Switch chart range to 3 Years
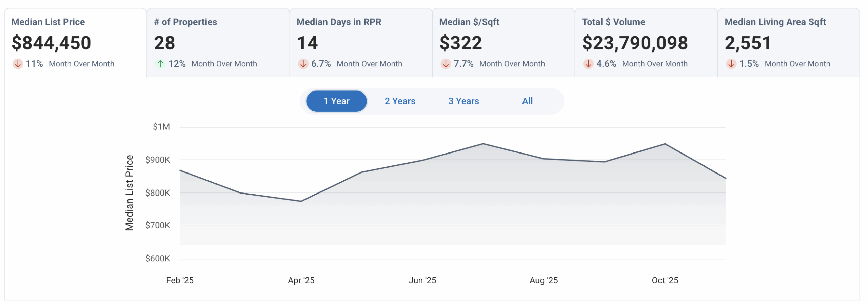The image size is (868, 305). (463, 101)
